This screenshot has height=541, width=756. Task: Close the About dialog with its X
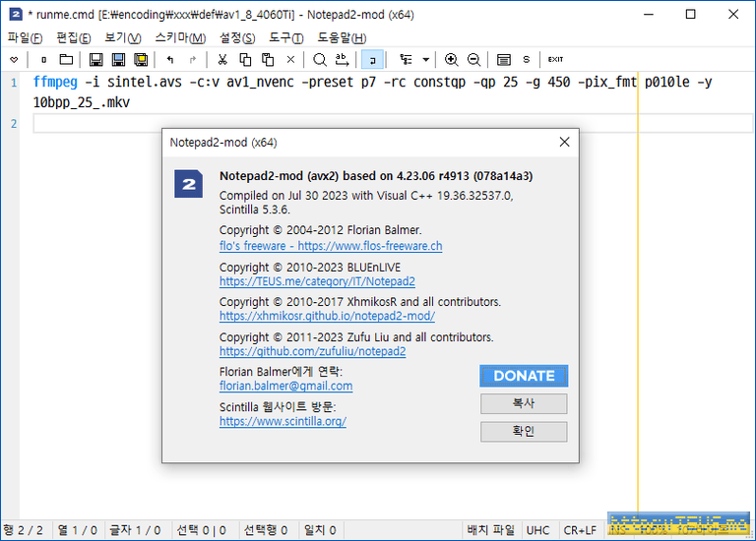(x=564, y=142)
